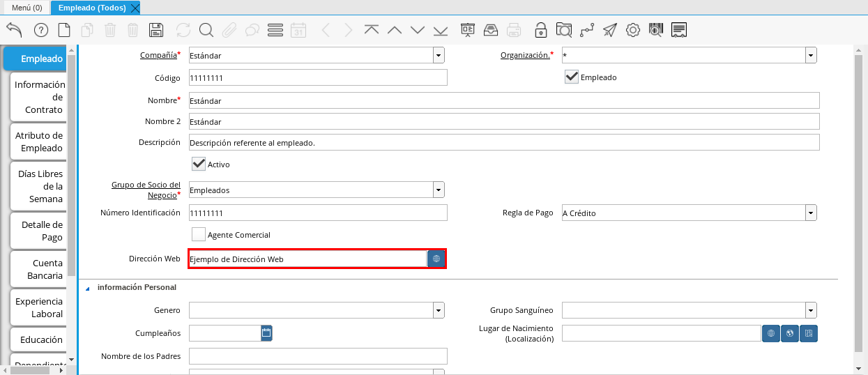
Task: Expand Grupo de Socio del Negocio dropdown
Action: tap(439, 190)
